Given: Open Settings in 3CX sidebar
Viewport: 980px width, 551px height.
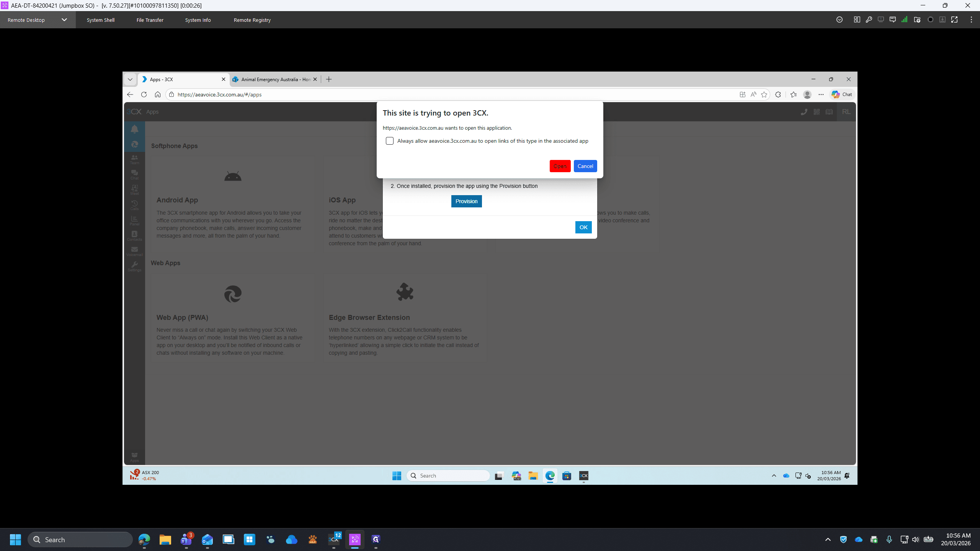Looking at the screenshot, I should point(134,266).
